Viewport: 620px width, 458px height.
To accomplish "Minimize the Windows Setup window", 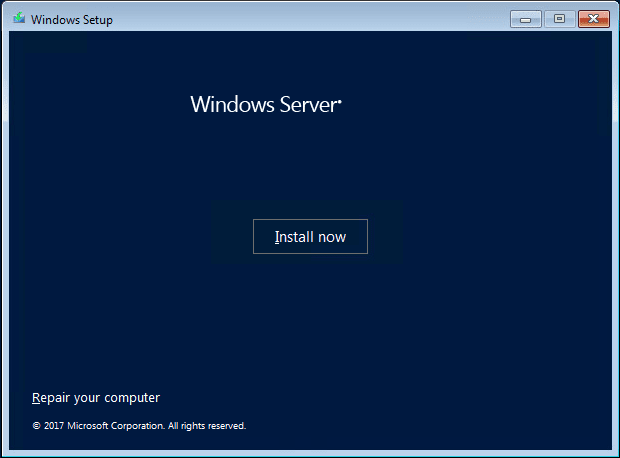I will click(x=525, y=19).
